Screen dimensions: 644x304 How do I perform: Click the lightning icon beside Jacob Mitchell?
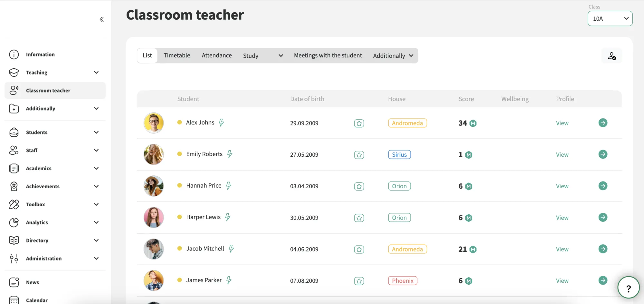point(231,249)
